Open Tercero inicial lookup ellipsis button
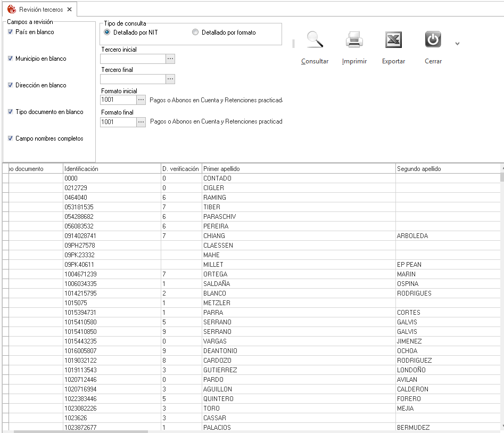Image resolution: width=504 pixels, height=433 pixels. coord(170,59)
